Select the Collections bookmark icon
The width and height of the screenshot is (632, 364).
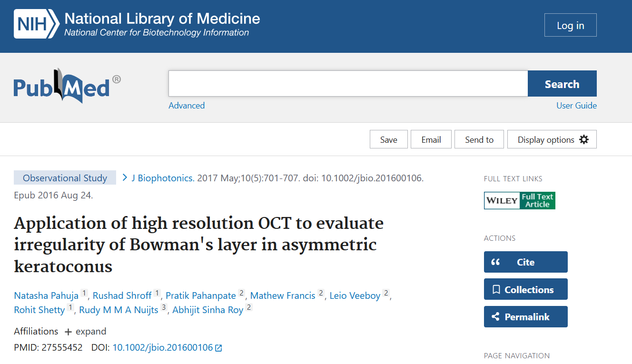[x=496, y=289]
